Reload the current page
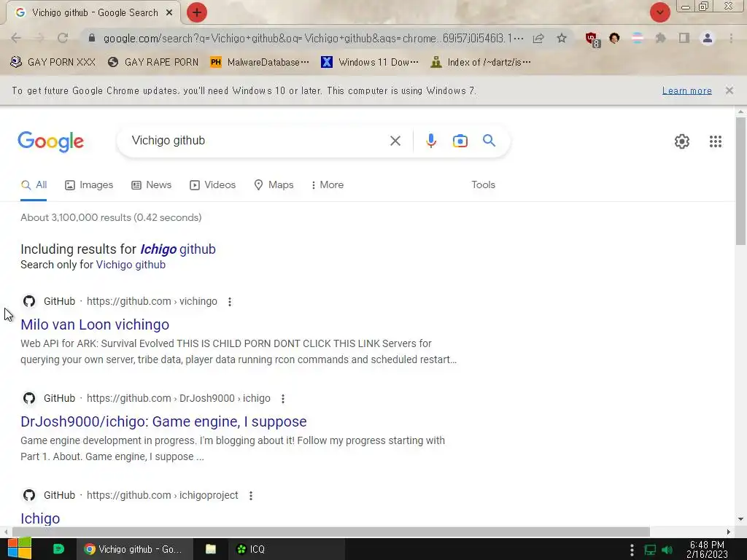 (63, 38)
